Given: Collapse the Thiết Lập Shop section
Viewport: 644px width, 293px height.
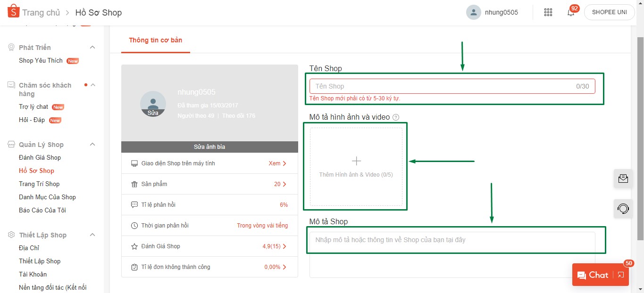Looking at the screenshot, I should click(92, 235).
